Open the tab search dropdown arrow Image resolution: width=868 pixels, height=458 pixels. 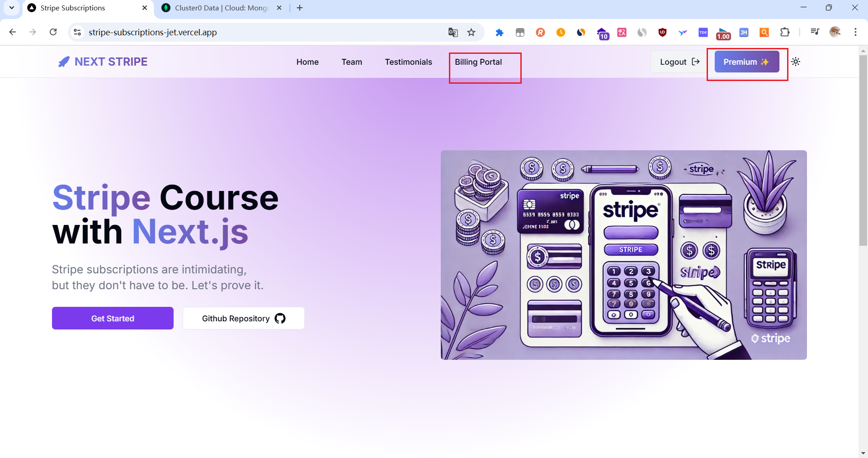tap(12, 8)
